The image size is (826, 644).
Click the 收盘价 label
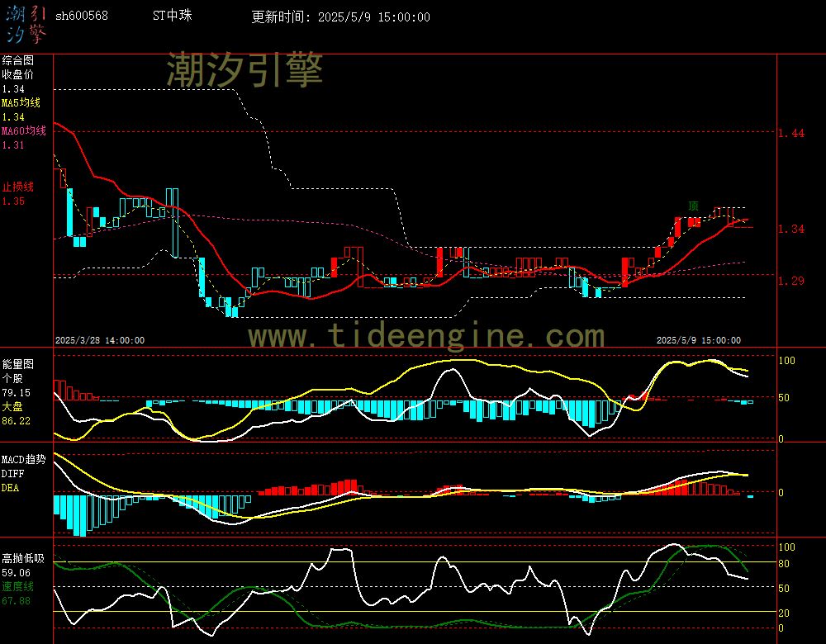pyautogui.click(x=18, y=75)
